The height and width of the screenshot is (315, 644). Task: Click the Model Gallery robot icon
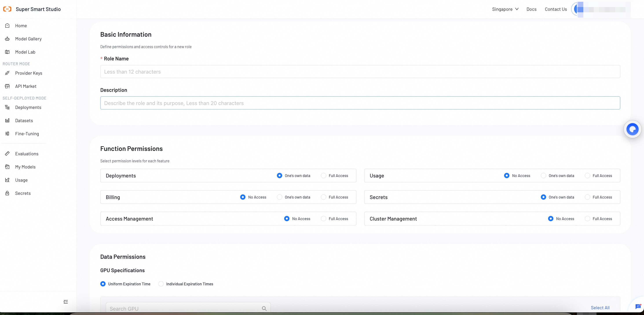point(7,39)
